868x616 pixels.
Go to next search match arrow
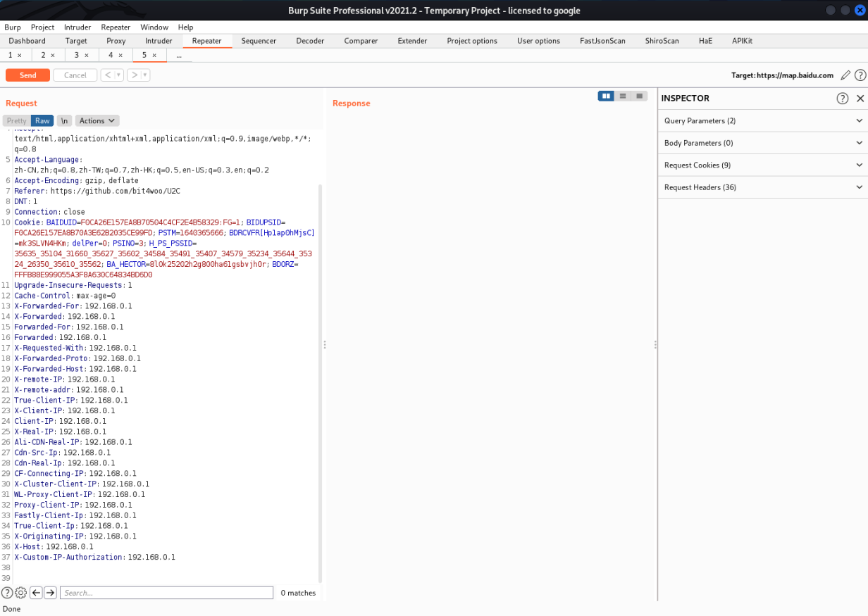[x=50, y=593]
